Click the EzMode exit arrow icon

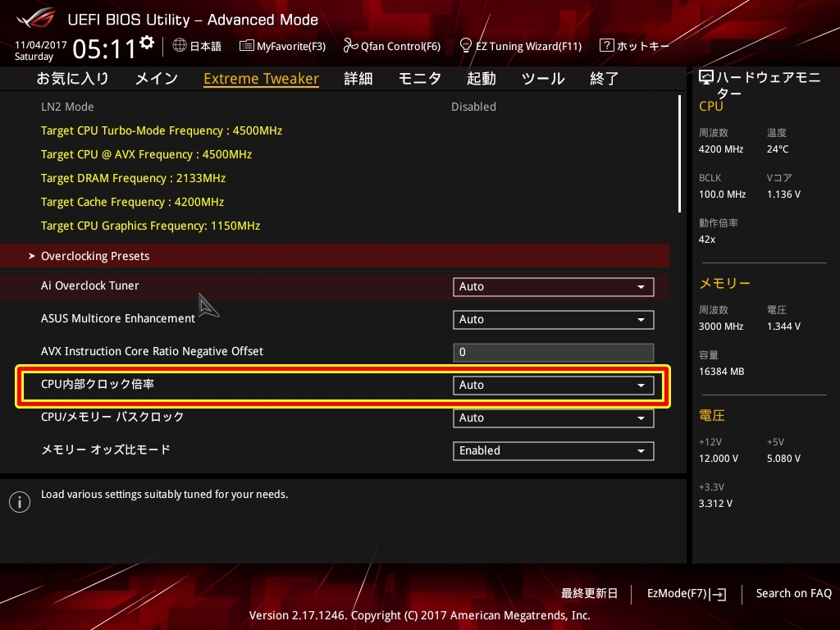[718, 594]
